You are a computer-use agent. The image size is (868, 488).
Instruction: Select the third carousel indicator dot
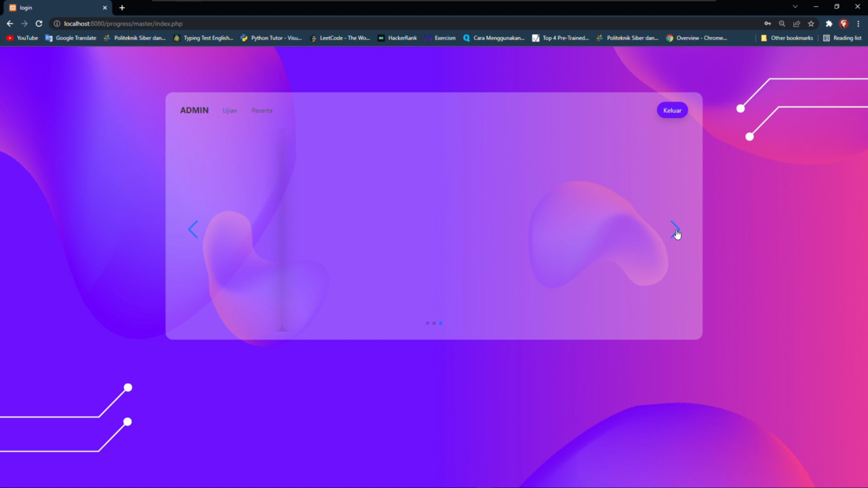tap(441, 323)
